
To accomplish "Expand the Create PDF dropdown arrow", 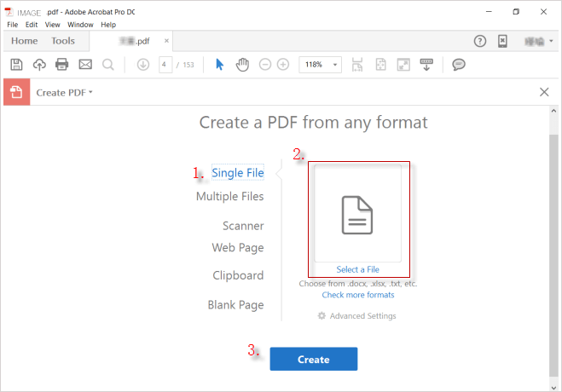I will click(90, 92).
